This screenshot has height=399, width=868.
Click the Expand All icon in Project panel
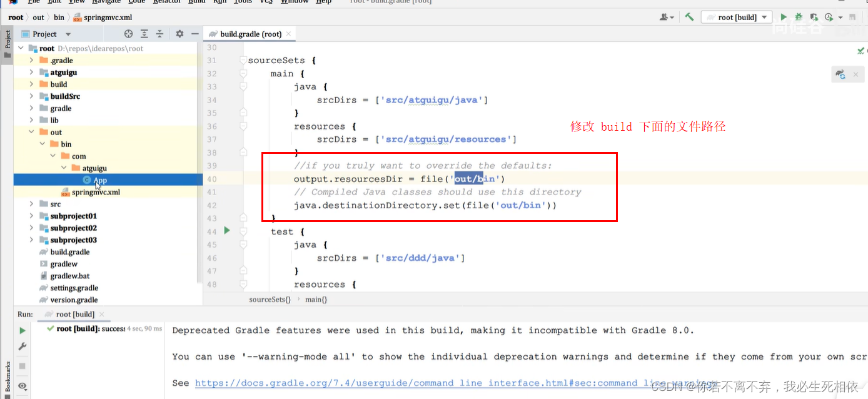tap(144, 34)
